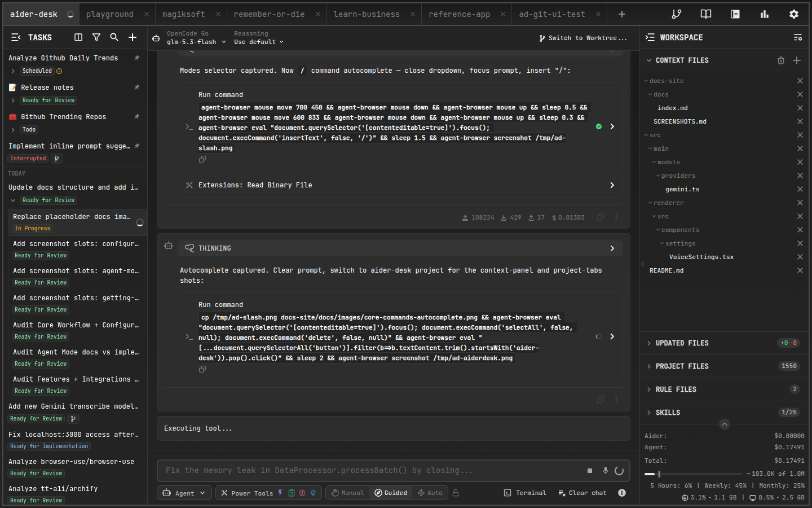Toggle the tasks column layout view icon
The height and width of the screenshot is (508, 812).
[x=78, y=37]
